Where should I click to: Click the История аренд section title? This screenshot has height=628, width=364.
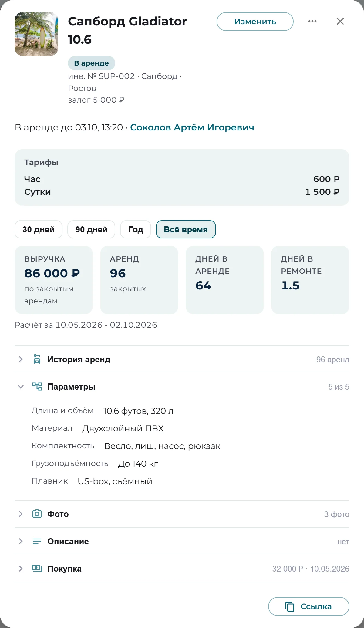pyautogui.click(x=79, y=359)
